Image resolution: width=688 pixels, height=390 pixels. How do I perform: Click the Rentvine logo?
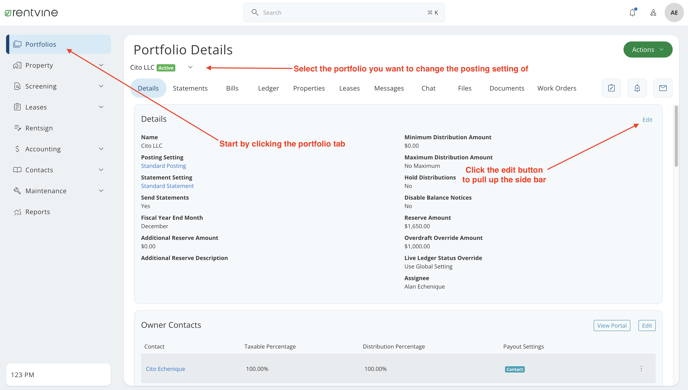[x=31, y=13]
